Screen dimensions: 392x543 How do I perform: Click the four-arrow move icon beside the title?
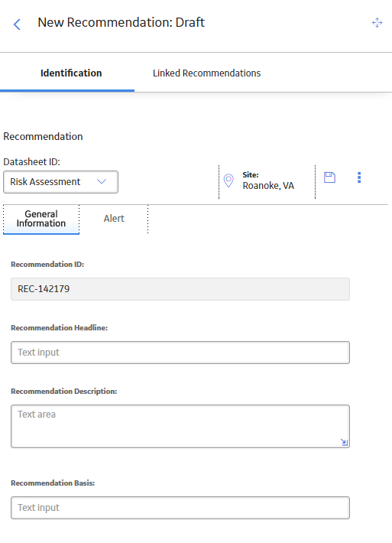click(x=377, y=23)
